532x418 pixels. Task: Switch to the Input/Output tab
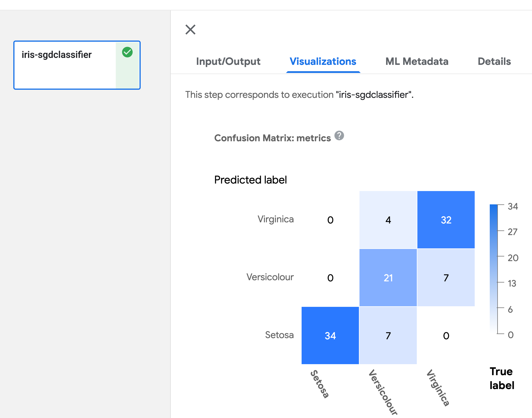click(228, 61)
